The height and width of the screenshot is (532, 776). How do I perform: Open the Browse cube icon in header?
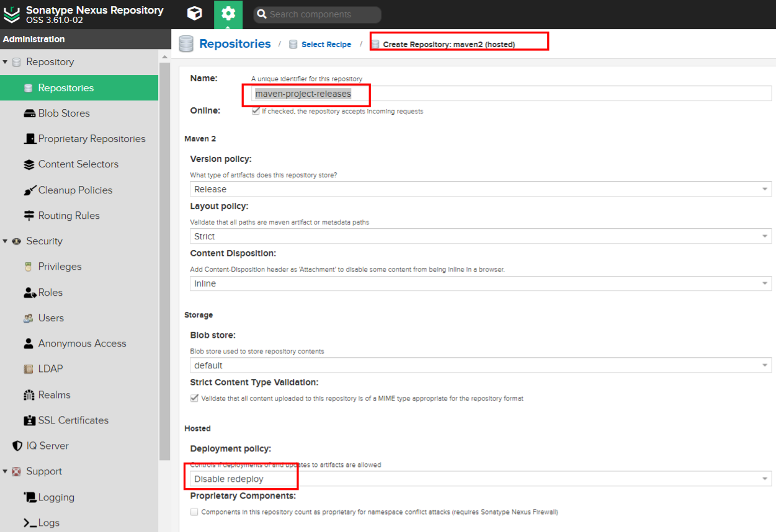pyautogui.click(x=195, y=14)
